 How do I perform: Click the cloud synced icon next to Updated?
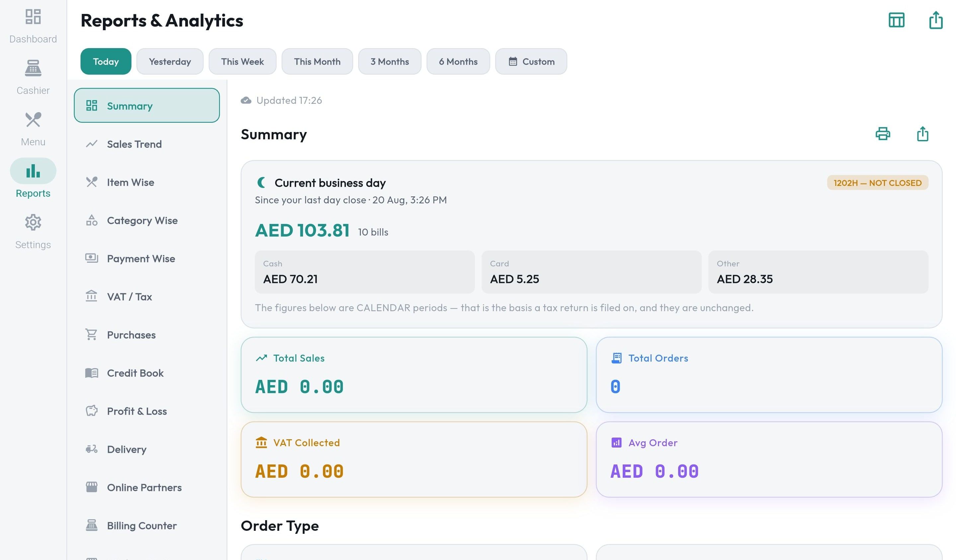point(246,101)
